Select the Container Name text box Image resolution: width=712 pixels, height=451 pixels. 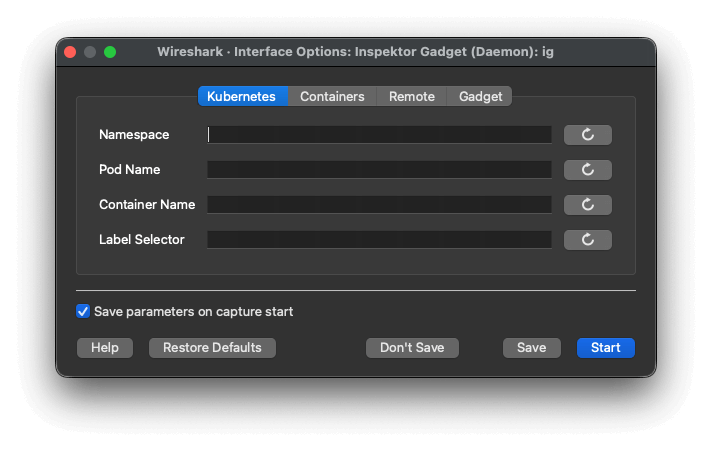[x=379, y=205]
